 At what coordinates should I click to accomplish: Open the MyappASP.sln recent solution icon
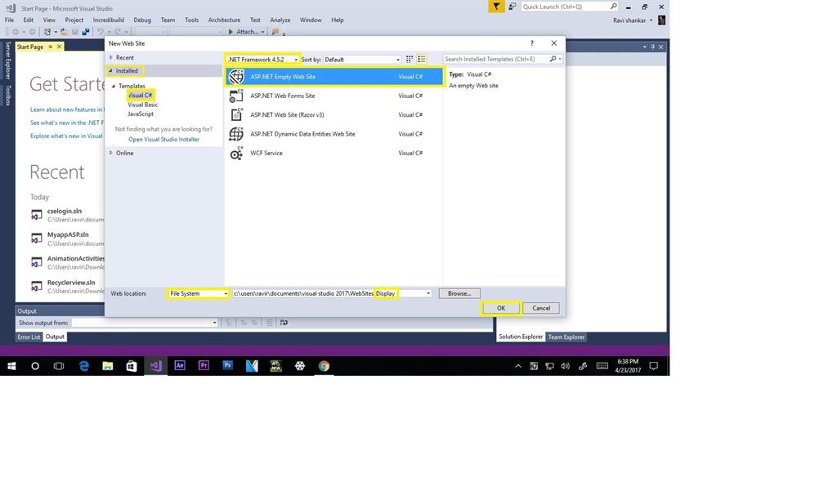pos(36,239)
